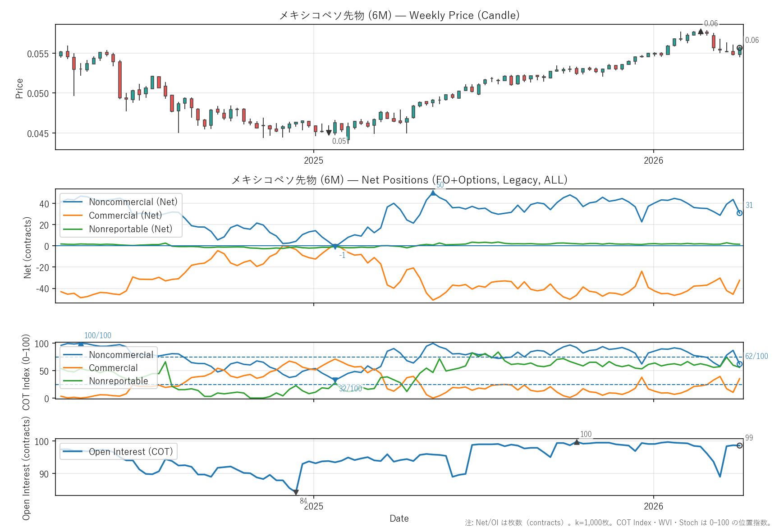Select the latest price circle marker

pyautogui.click(x=739, y=48)
